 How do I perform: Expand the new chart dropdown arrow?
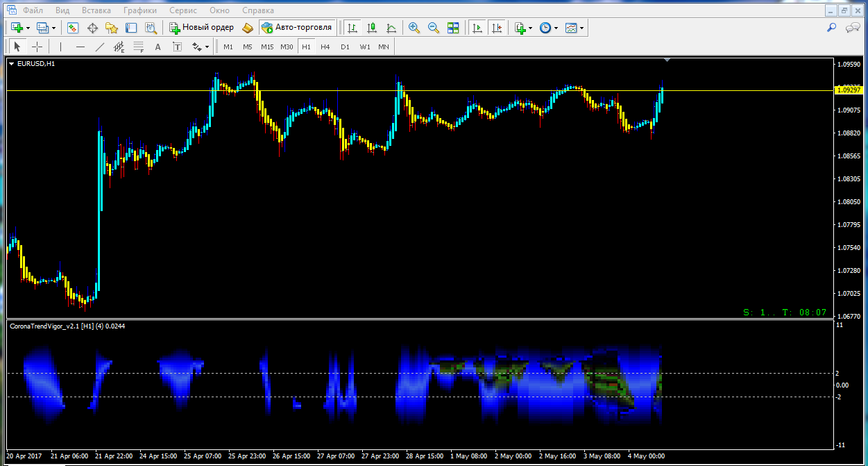[28, 28]
